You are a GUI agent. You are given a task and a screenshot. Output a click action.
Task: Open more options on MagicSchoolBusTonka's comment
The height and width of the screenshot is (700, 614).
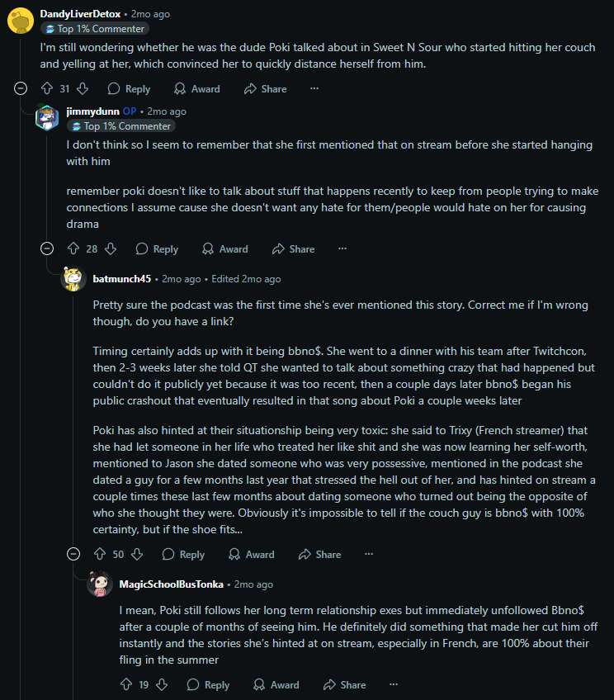coord(393,684)
